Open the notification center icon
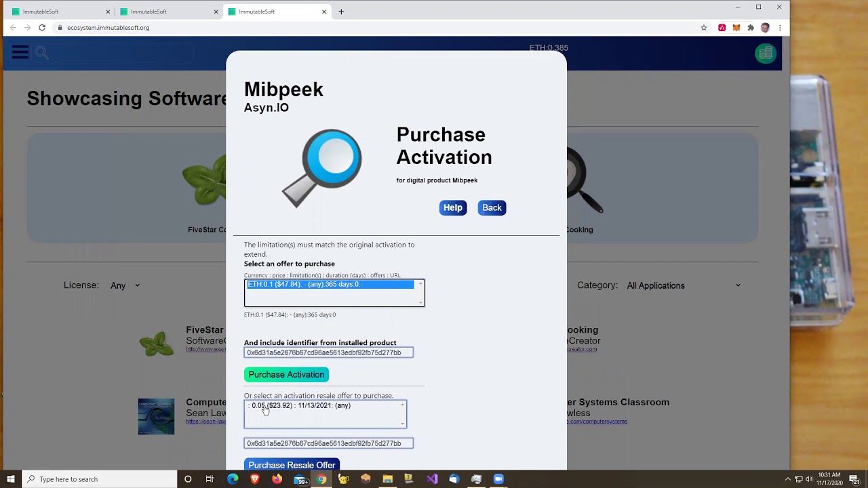This screenshot has height=488, width=868. coord(854,479)
